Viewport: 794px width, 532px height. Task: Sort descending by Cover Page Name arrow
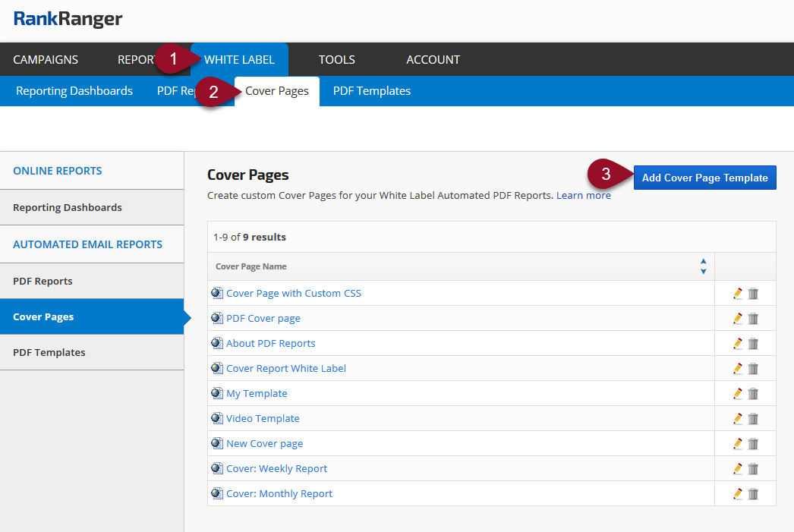pos(703,271)
